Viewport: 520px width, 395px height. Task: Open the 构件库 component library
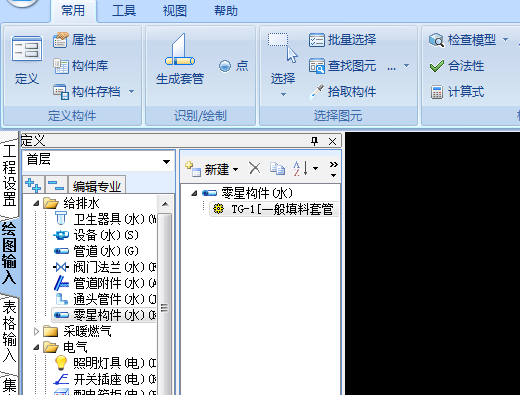(x=81, y=66)
